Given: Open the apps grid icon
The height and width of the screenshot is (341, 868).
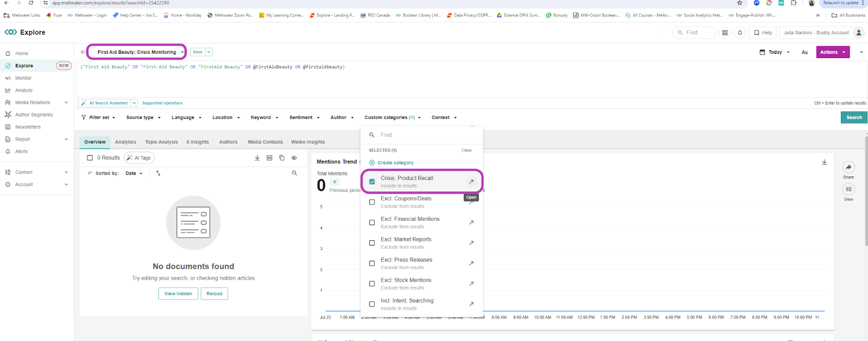Looking at the screenshot, I should click(x=725, y=33).
